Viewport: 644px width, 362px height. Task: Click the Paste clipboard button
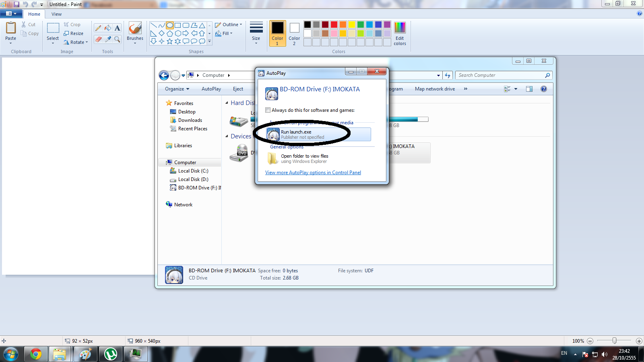(11, 29)
